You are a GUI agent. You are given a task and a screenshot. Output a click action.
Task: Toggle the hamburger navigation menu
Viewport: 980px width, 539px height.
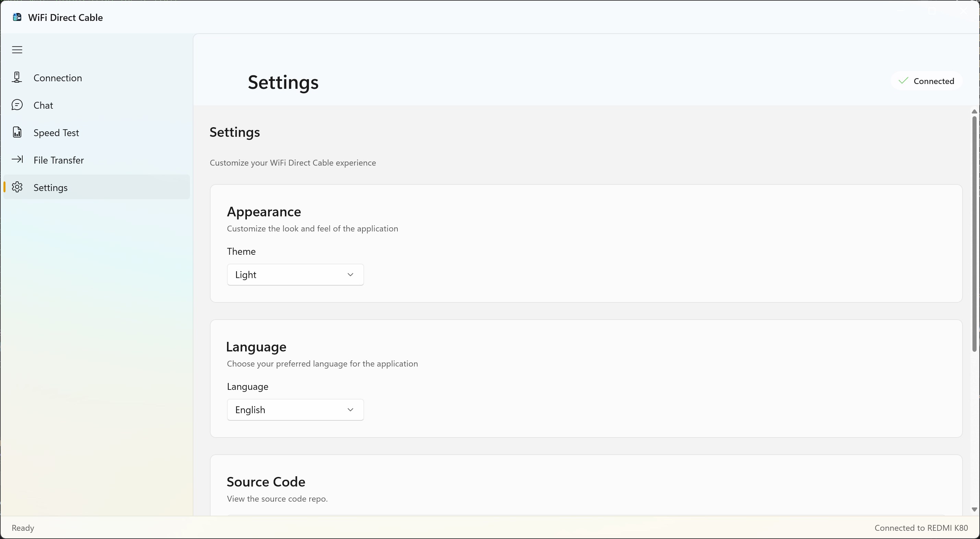pyautogui.click(x=17, y=50)
